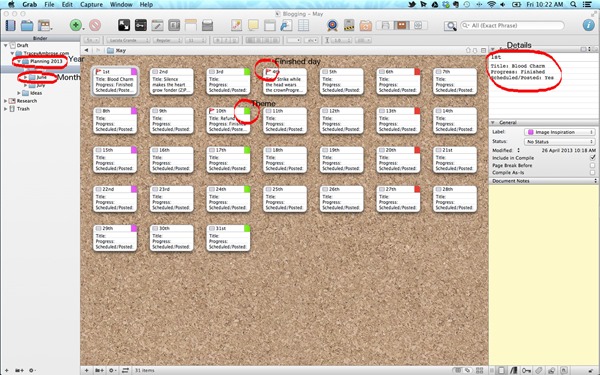Toggle the Binder sidebar icon in the toolbar
This screenshot has width=600, height=375.
10,26
